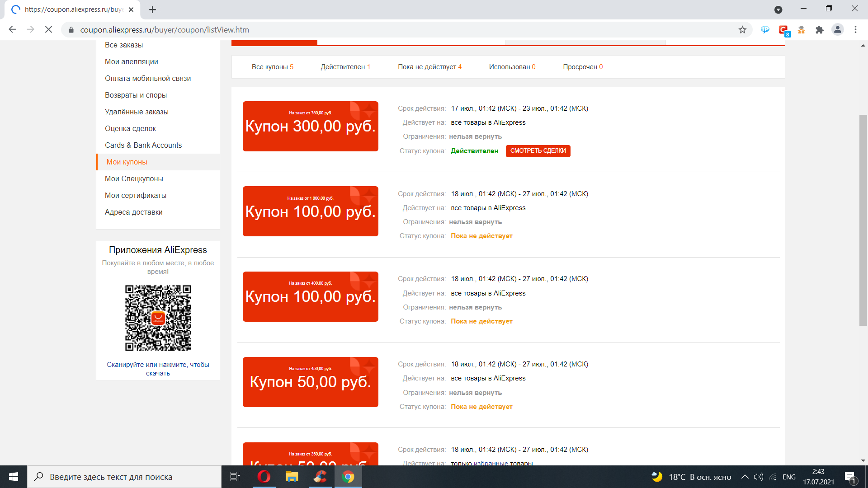Open Task View on the taskbar
This screenshot has height=488, width=868.
pyautogui.click(x=235, y=477)
